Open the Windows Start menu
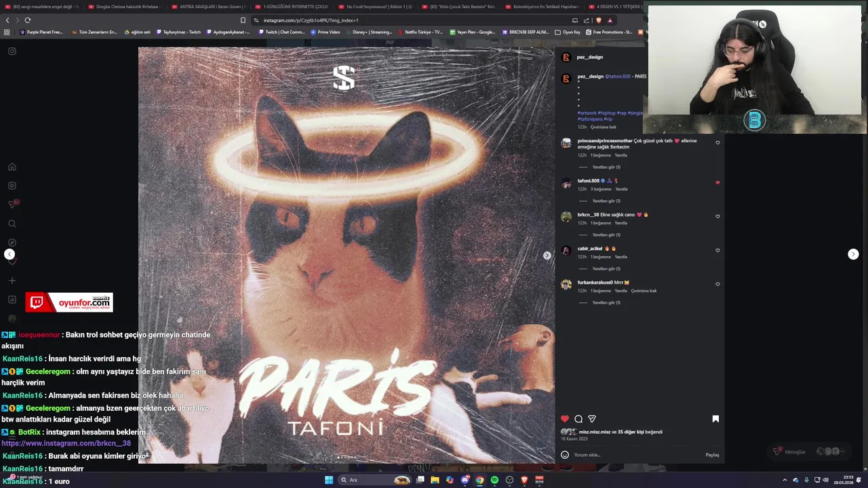This screenshot has width=868, height=488. pos(329,480)
